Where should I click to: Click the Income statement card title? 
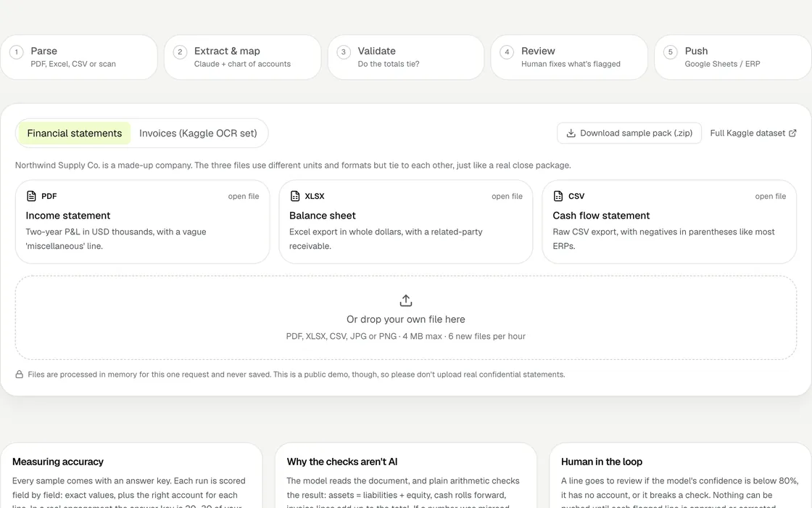pos(68,216)
